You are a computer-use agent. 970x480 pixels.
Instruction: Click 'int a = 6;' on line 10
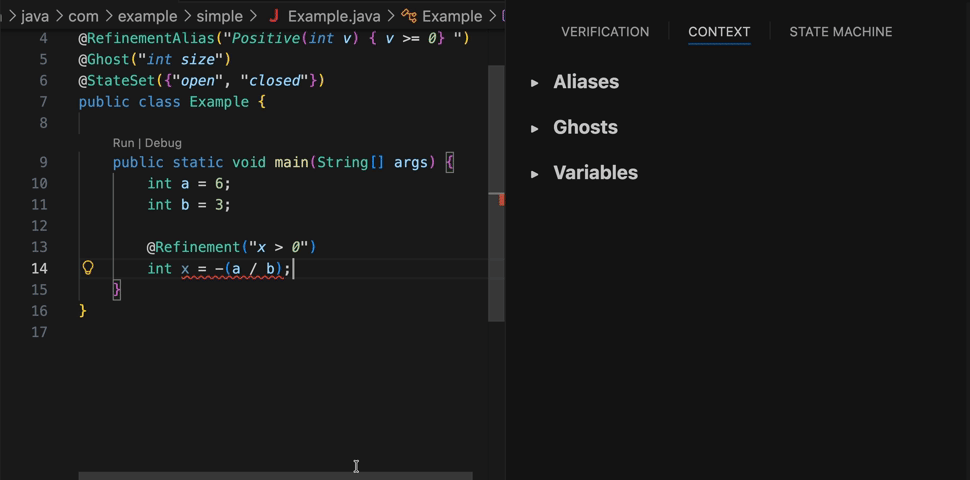[x=189, y=184]
